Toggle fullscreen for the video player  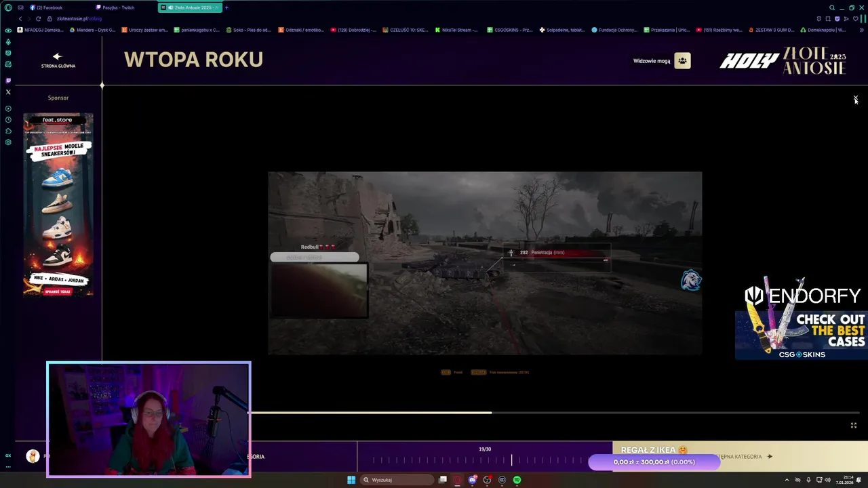click(854, 426)
